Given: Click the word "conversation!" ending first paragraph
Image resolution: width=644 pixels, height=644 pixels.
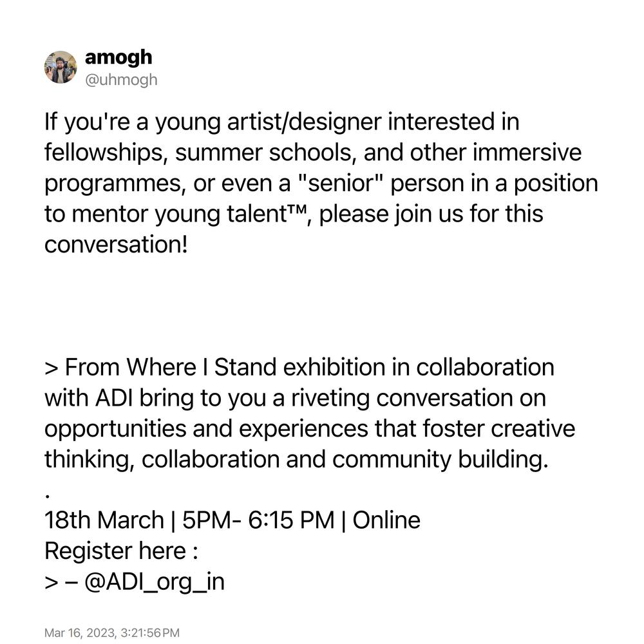Looking at the screenshot, I should point(116,244).
